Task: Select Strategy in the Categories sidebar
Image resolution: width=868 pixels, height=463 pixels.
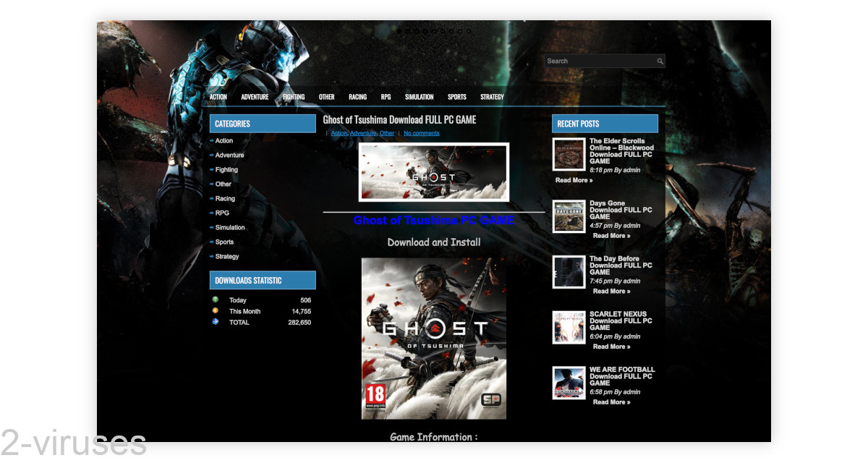Action: [x=227, y=257]
